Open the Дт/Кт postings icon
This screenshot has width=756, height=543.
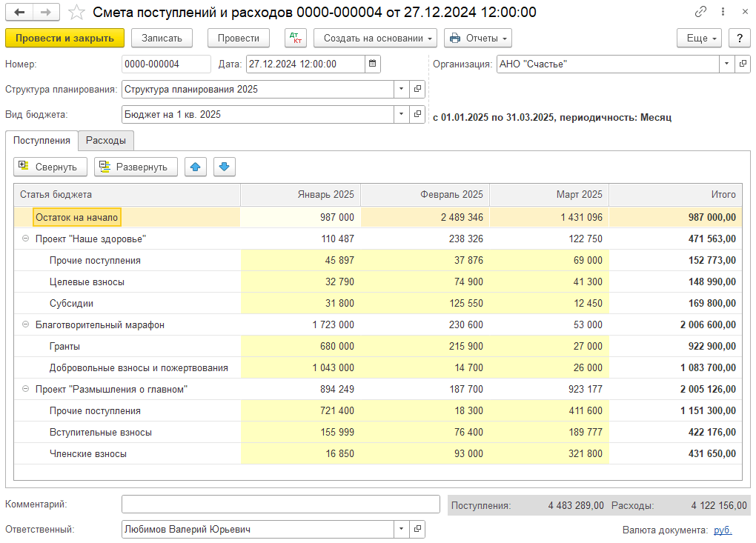295,38
